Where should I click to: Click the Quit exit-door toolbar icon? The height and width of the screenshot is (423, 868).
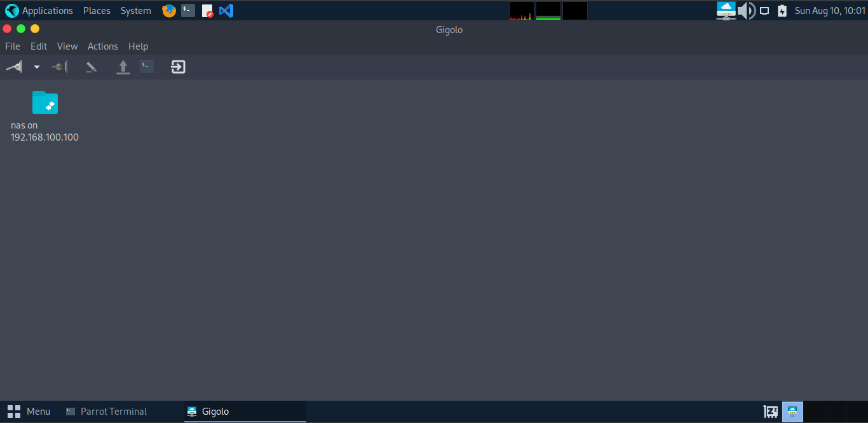177,66
